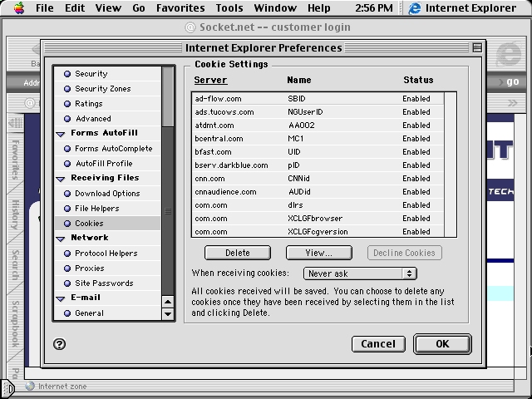The image size is (532, 399).
Task: Collapse the Receiving Files section triangle
Action: pos(61,179)
